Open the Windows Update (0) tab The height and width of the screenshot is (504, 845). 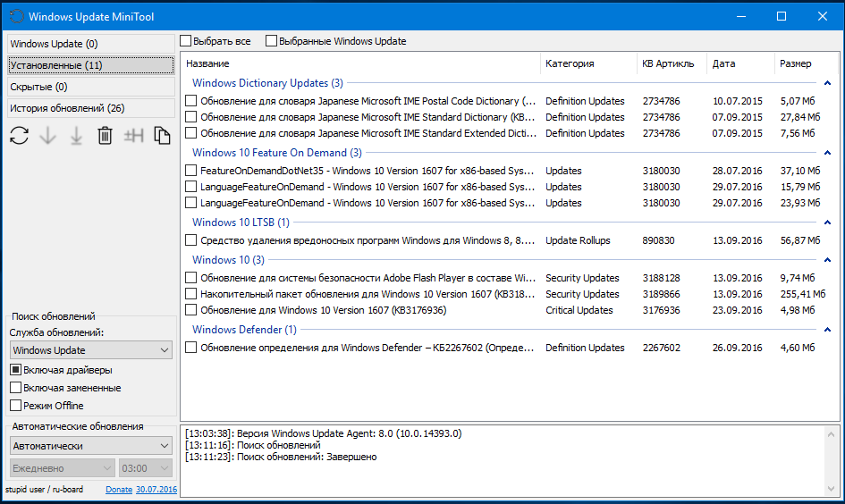[x=90, y=44]
